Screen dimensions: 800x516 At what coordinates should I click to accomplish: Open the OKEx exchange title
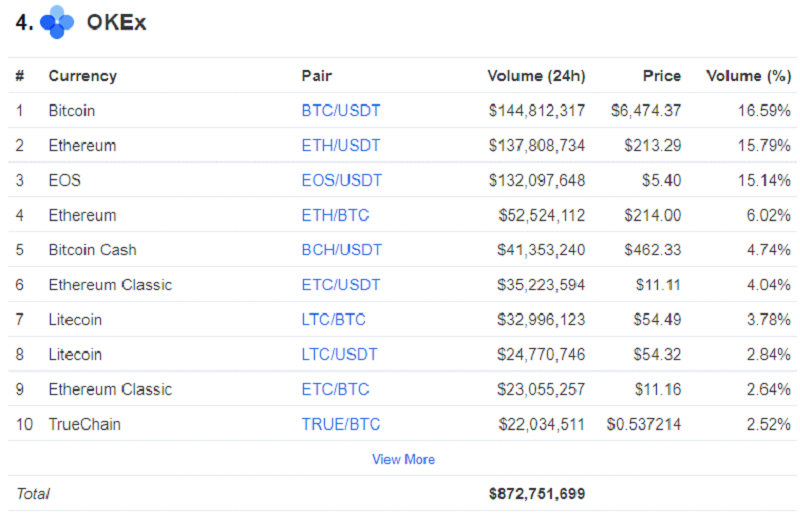pyautogui.click(x=116, y=22)
